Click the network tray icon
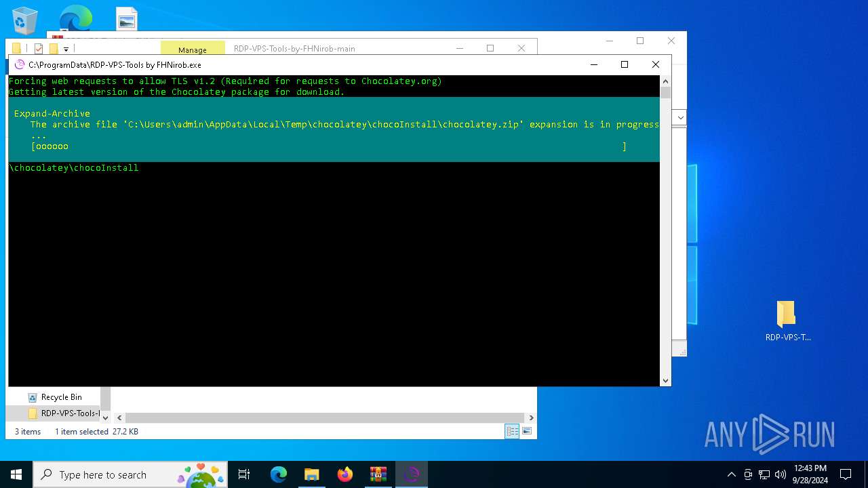Viewport: 868px width, 488px height. pos(764,474)
